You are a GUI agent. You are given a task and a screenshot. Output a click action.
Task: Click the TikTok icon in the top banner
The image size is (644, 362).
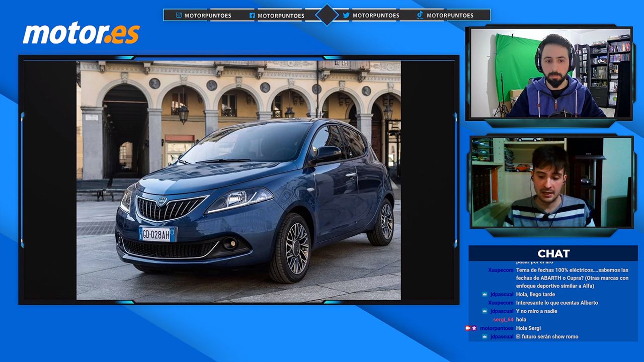point(420,15)
